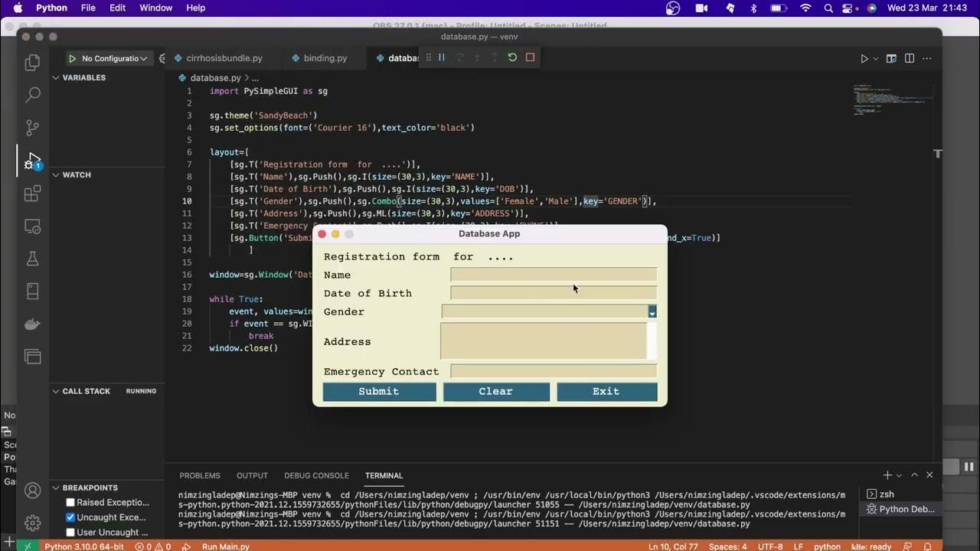Close the terminal panel

pos(929,475)
